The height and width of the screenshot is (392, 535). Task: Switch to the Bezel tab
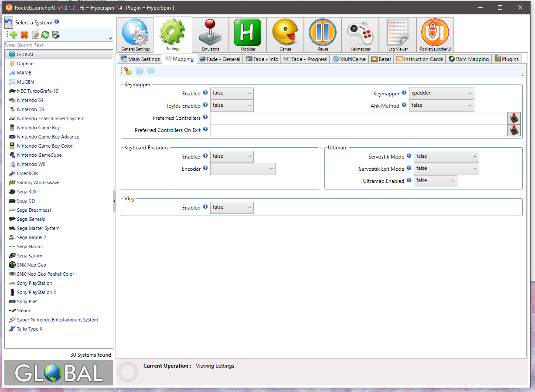coord(381,59)
